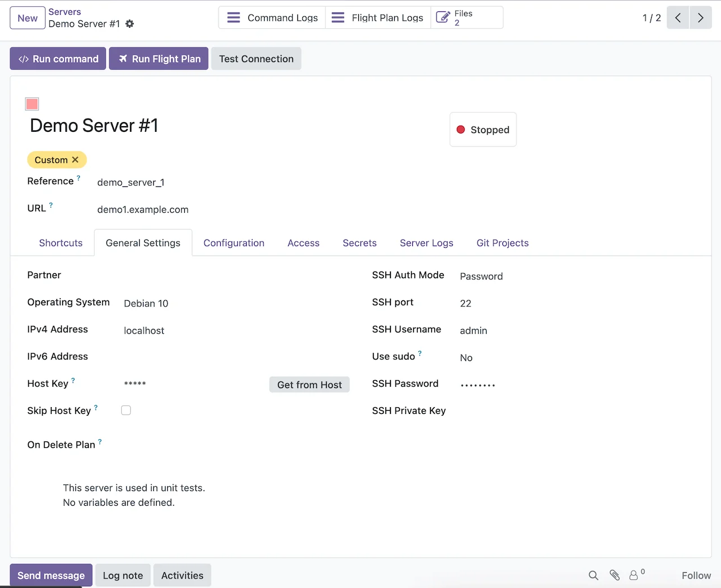Open Flight Plan Logs
Viewport: 721px width, 588px height.
(378, 17)
